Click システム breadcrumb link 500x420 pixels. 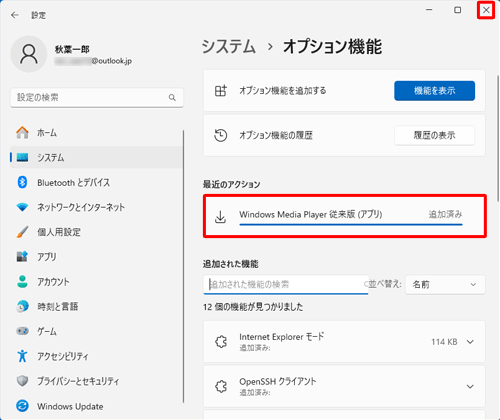tap(229, 46)
